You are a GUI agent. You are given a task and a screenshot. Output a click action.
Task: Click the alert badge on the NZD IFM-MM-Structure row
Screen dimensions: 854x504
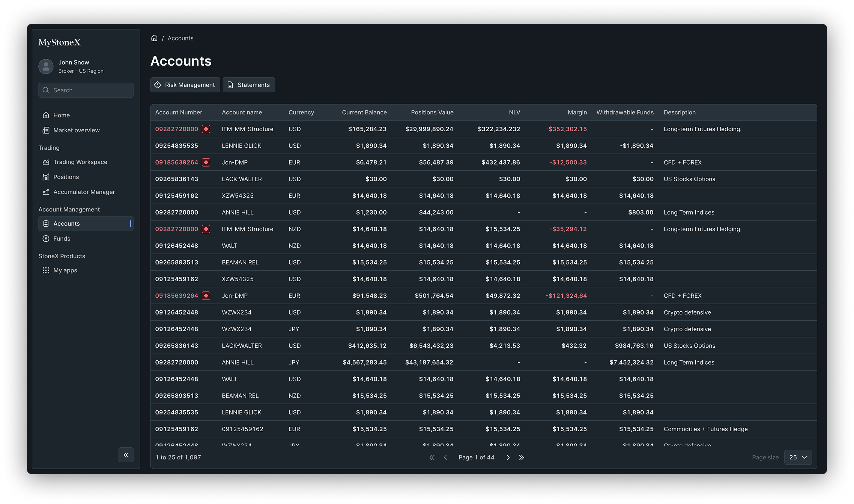click(206, 229)
